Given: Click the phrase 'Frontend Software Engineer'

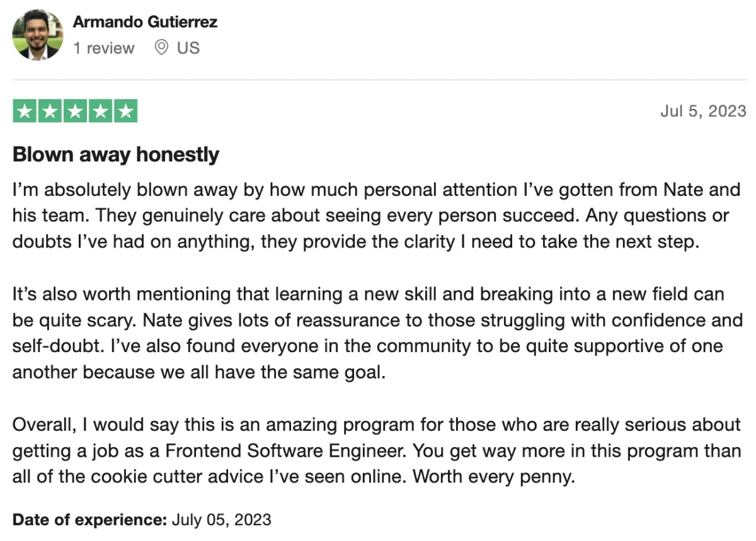Looking at the screenshot, I should pyautogui.click(x=285, y=451).
